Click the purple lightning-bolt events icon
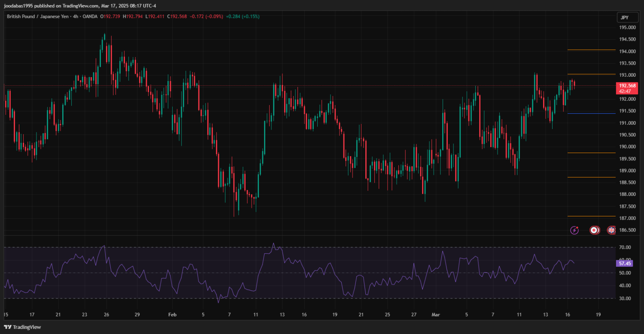 click(x=574, y=230)
